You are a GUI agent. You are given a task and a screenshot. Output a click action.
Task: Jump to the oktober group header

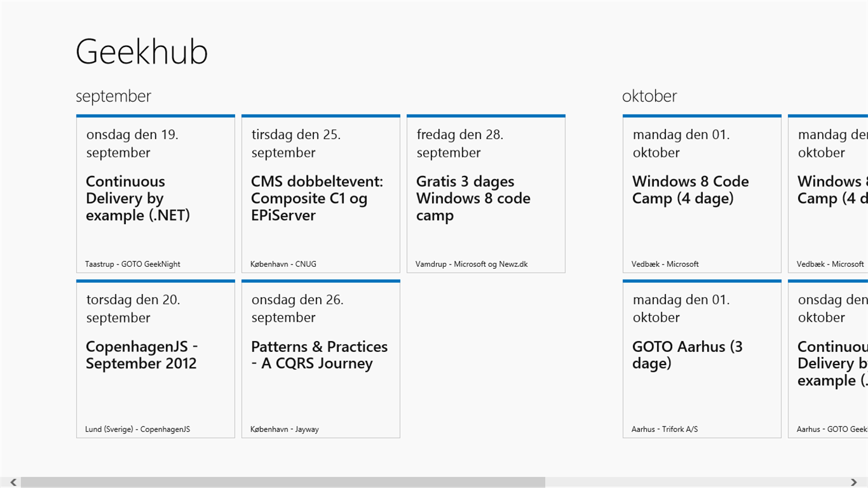coord(649,96)
